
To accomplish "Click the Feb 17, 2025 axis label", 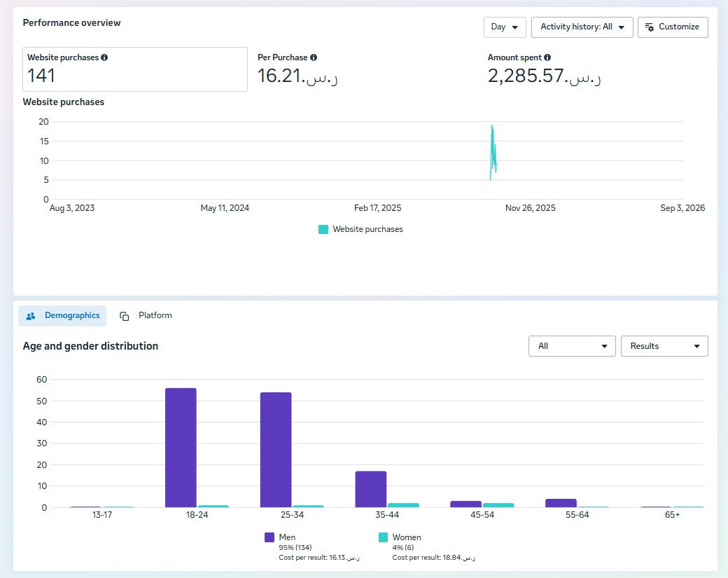I will [377, 208].
